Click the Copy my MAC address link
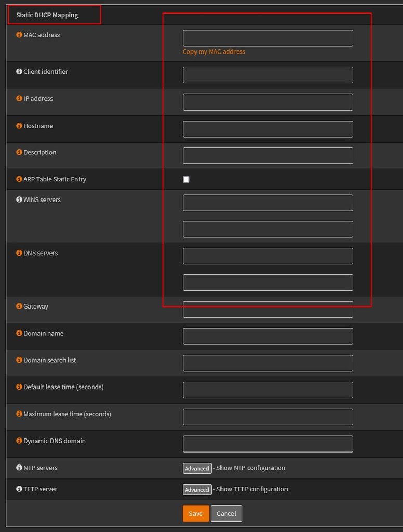Screen dimensions: 403x532 [x=214, y=51]
